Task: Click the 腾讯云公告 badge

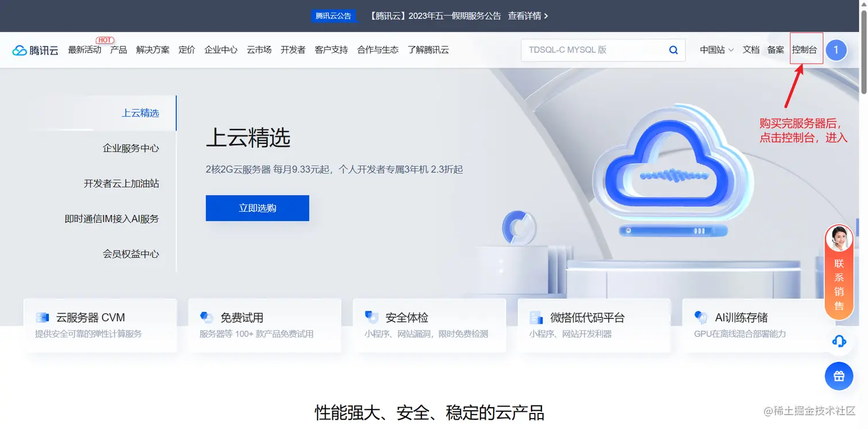Action: point(334,16)
